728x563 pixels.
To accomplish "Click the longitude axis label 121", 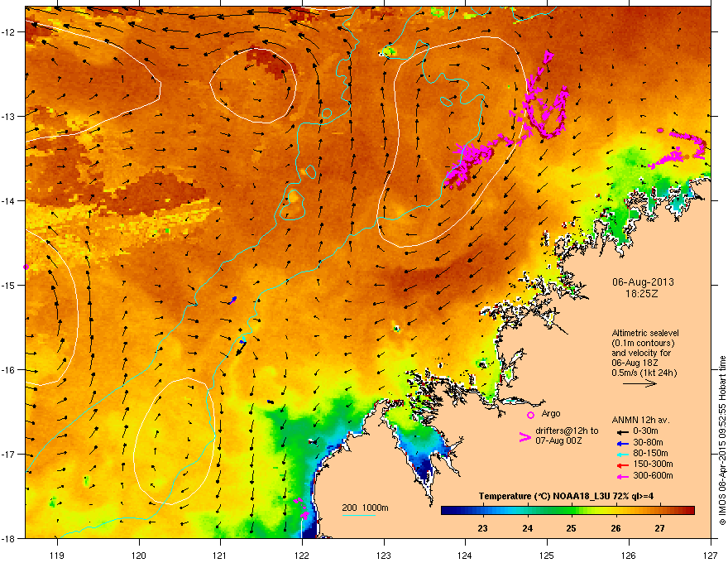I will [x=220, y=555].
